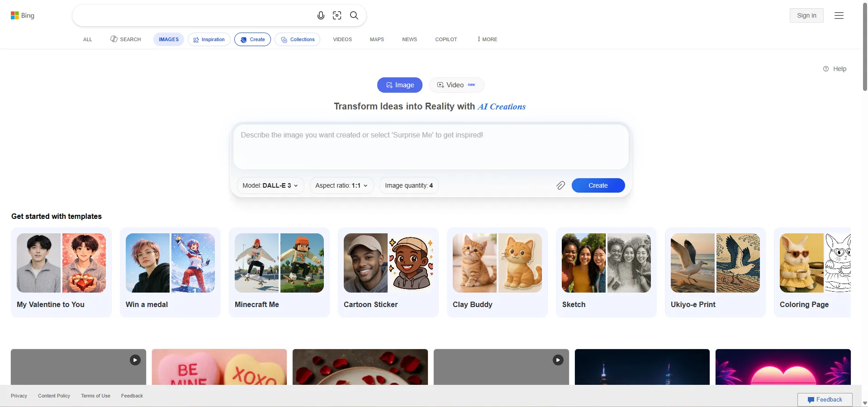Select the Minecraft Me template
This screenshot has height=407, width=868.
(279, 272)
